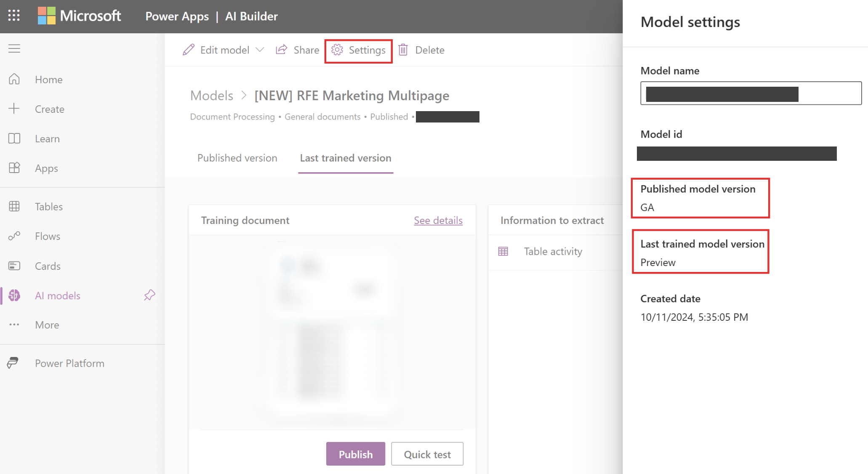
Task: Switch to Published version tab
Action: pyautogui.click(x=237, y=157)
